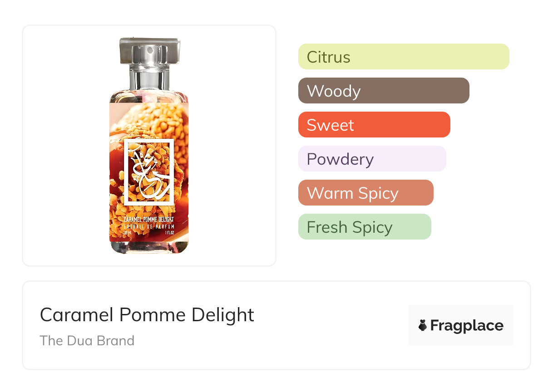Image resolution: width=553 pixels, height=392 pixels.
Task: Click the 30 ML marking on the bottle
Action: pyautogui.click(x=128, y=233)
